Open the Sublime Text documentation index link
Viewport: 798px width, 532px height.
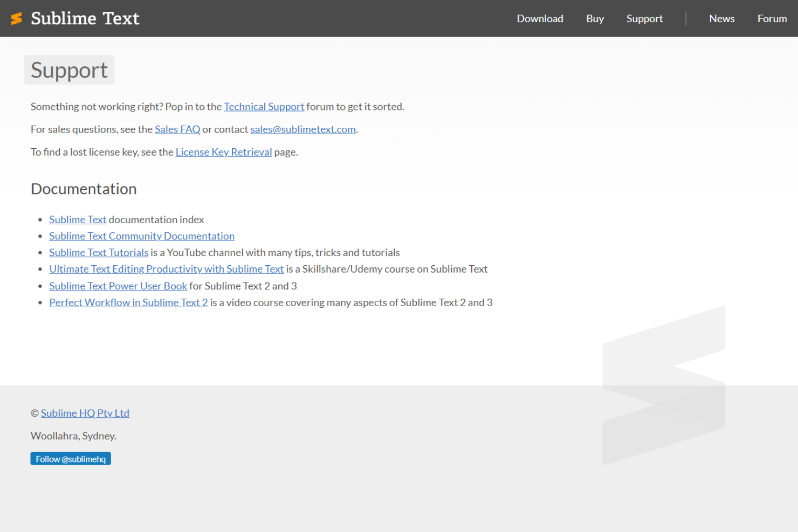point(78,219)
